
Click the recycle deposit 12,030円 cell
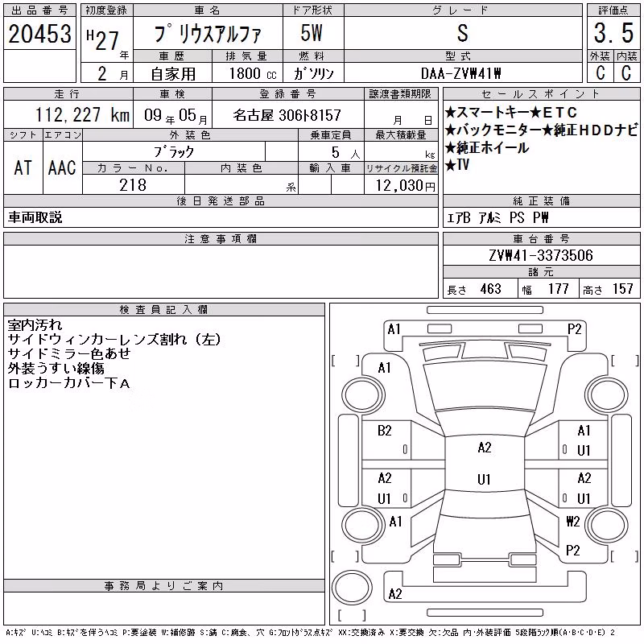[x=401, y=185]
